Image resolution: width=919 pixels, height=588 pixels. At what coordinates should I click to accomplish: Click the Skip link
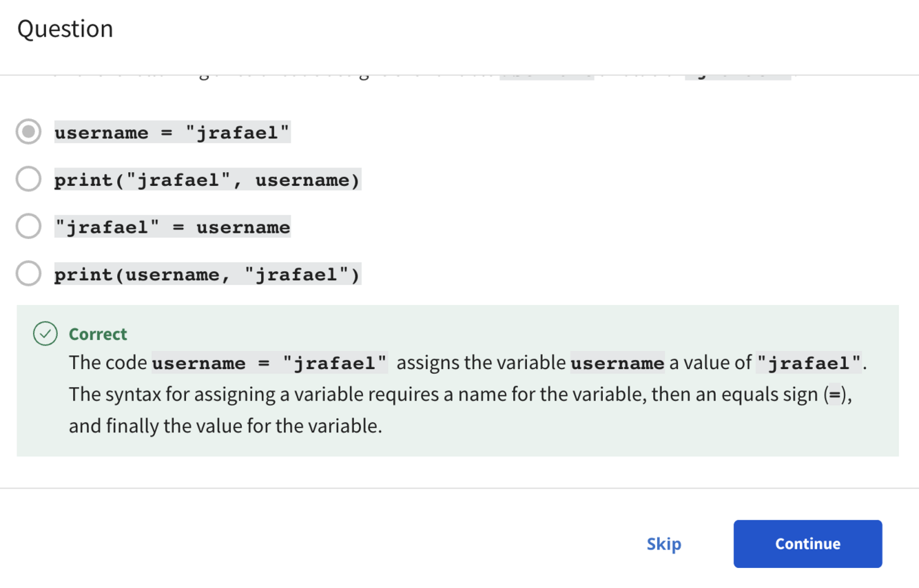coord(664,544)
